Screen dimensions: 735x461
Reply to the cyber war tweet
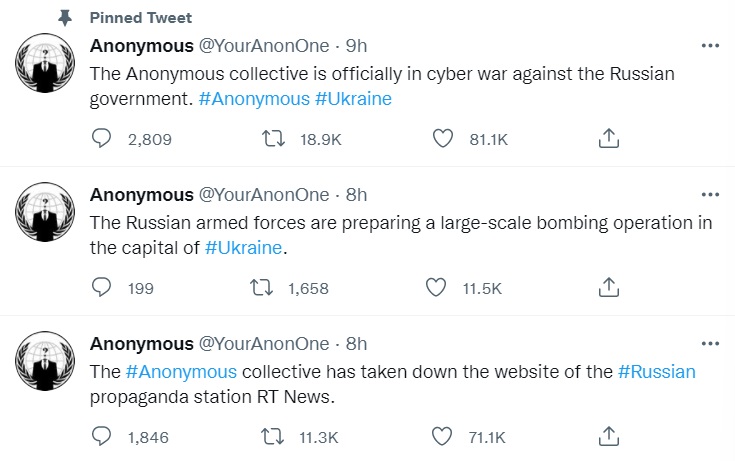[x=102, y=139]
